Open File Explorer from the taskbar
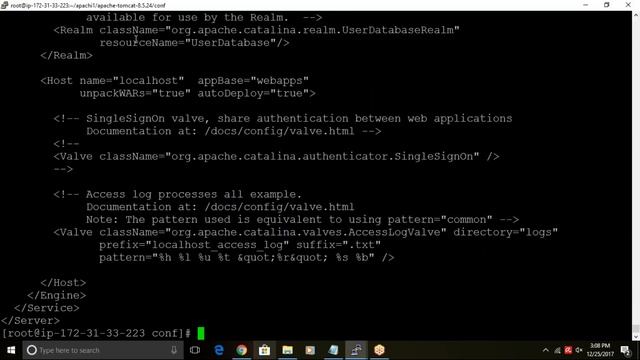Image resolution: width=640 pixels, height=360 pixels. [x=287, y=350]
